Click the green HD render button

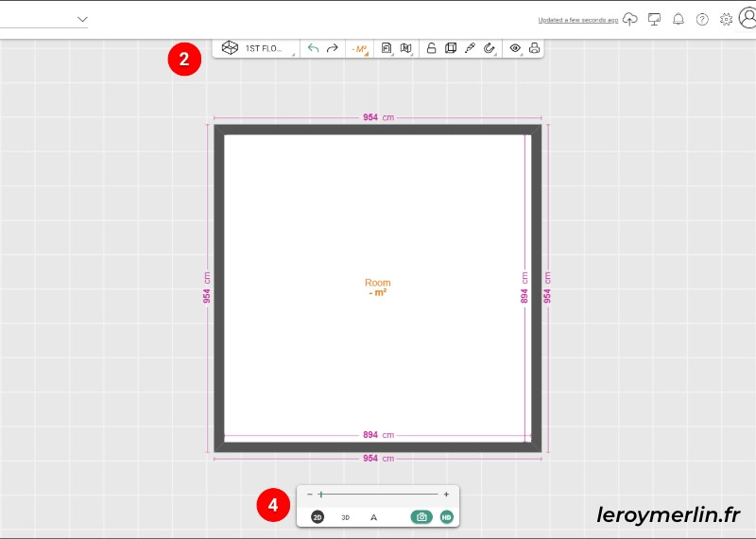[x=446, y=517]
